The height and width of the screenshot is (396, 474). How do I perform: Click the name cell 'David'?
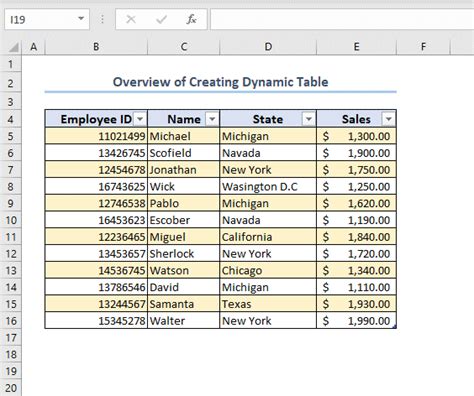[x=184, y=287]
